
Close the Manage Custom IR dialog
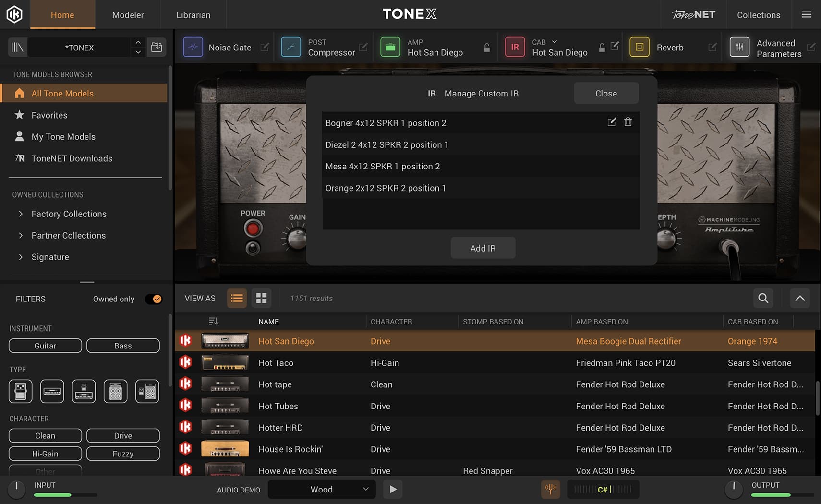[606, 93]
